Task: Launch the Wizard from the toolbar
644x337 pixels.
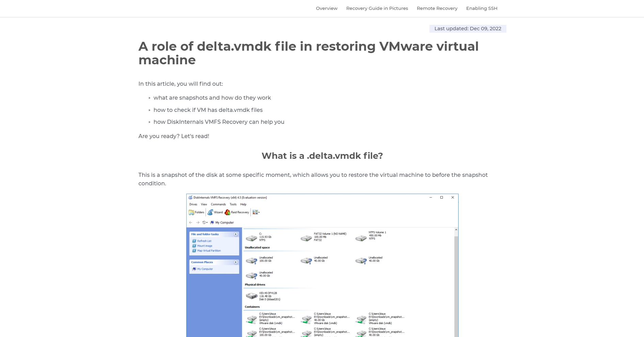Action: pyautogui.click(x=215, y=212)
